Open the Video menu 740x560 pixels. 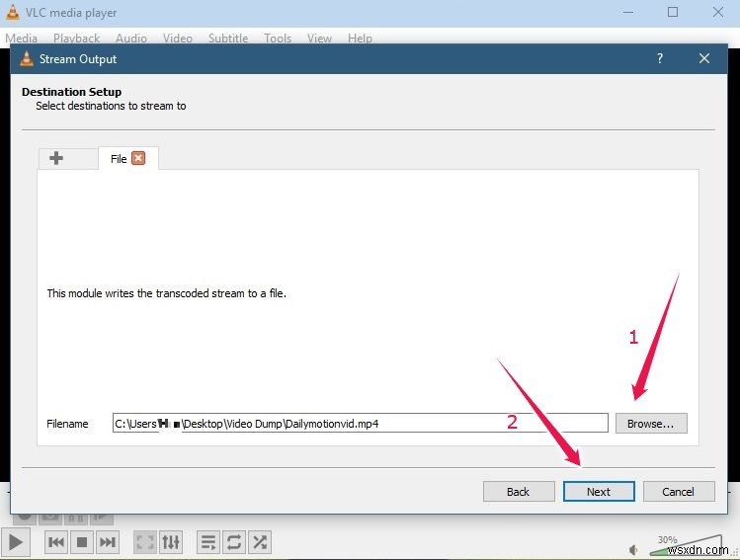point(178,39)
